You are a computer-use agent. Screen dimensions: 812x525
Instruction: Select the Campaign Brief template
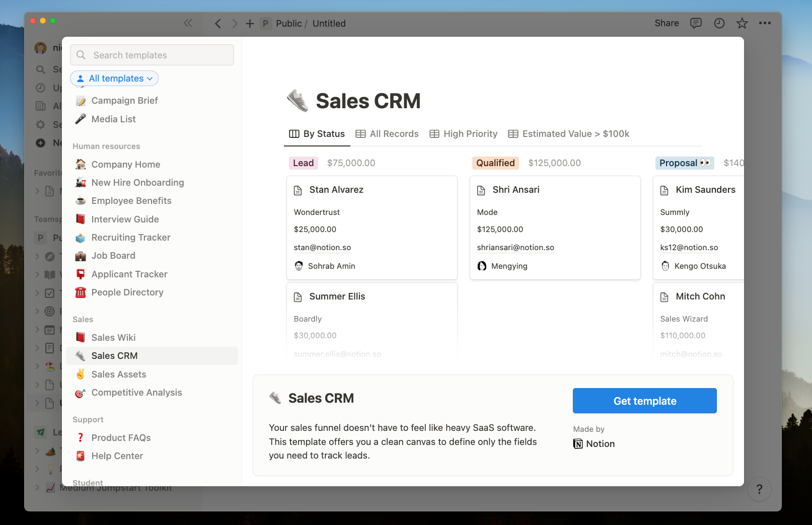pyautogui.click(x=152, y=101)
